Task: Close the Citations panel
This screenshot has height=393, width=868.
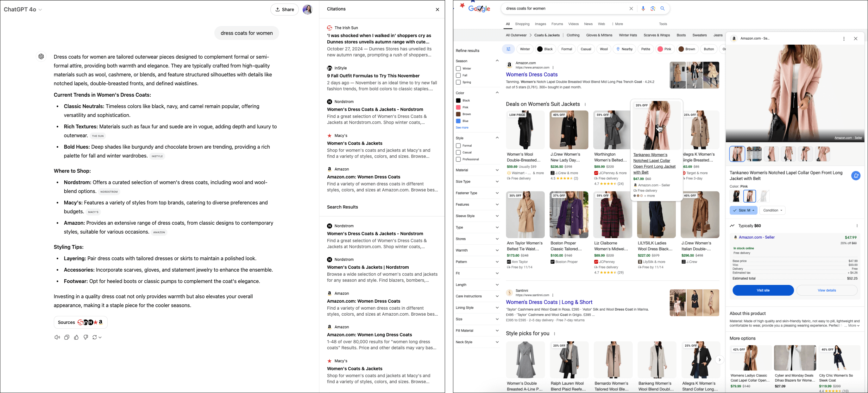Action: click(437, 10)
